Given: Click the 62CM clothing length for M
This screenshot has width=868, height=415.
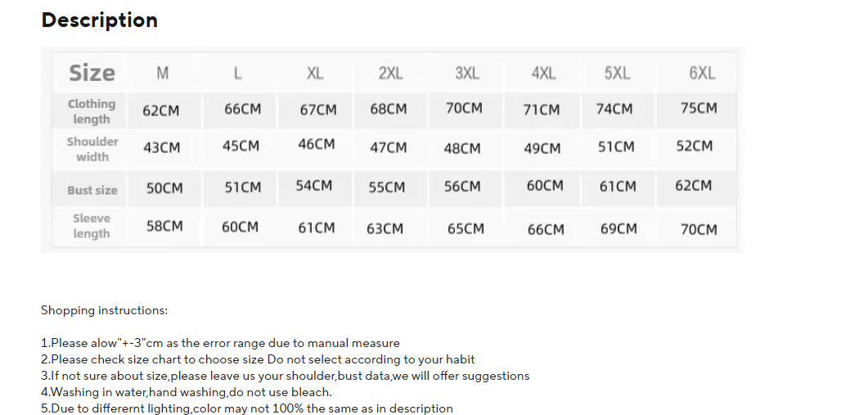Looking at the screenshot, I should coord(161,111).
